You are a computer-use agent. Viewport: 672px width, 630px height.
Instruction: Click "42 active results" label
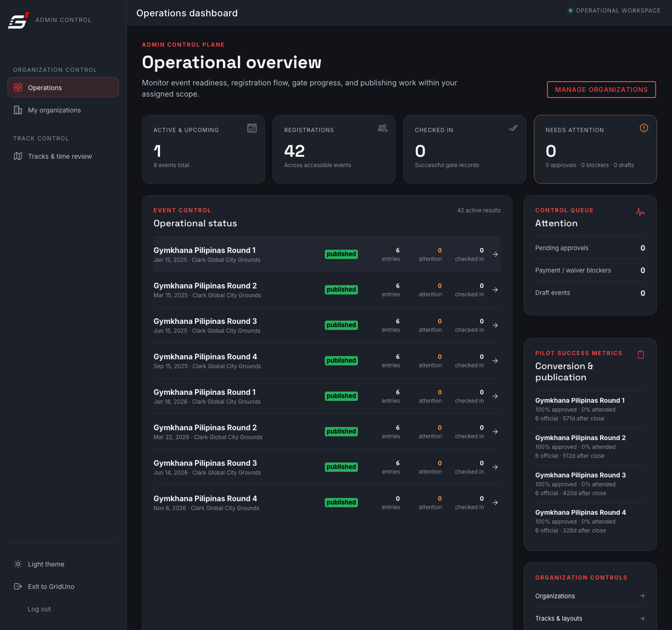pyautogui.click(x=479, y=210)
